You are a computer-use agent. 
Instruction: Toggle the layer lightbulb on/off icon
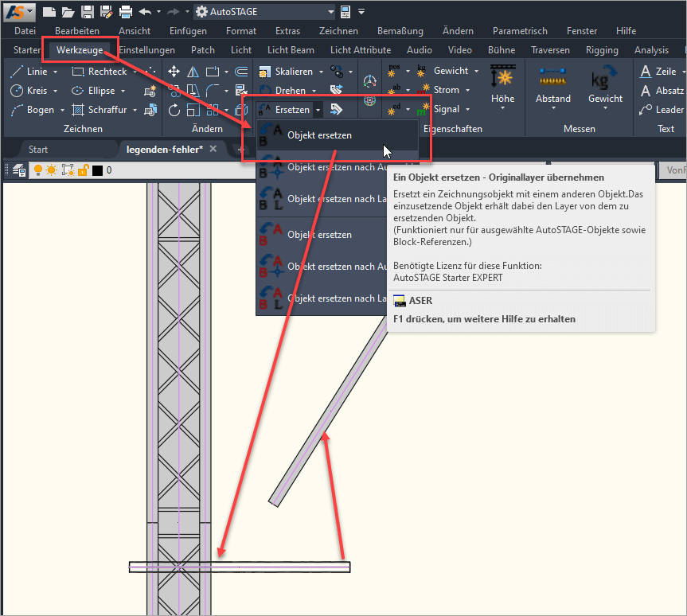[x=37, y=170]
